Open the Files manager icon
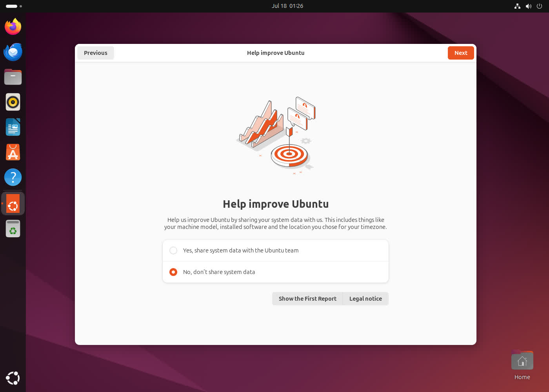Viewport: 549px width, 392px height. click(13, 77)
